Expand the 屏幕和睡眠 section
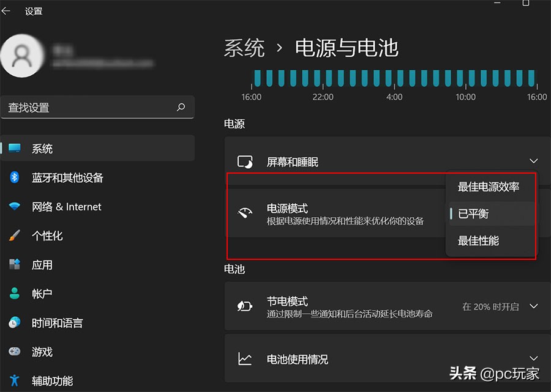This screenshot has width=551, height=392. coord(534,161)
